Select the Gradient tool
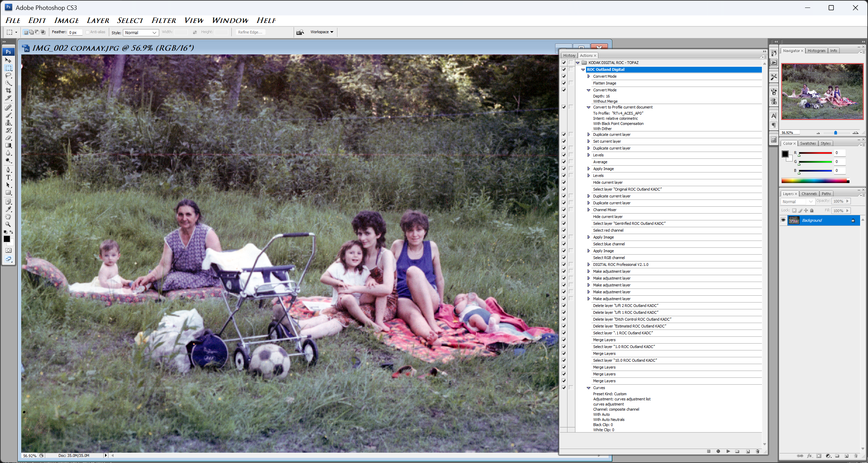868x463 pixels. 8,145
